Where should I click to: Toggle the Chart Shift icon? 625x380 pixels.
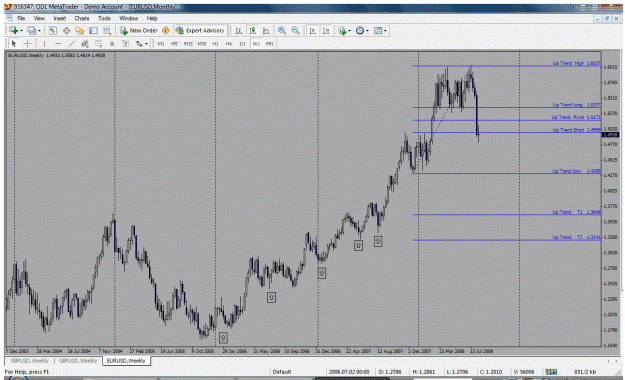[326, 31]
